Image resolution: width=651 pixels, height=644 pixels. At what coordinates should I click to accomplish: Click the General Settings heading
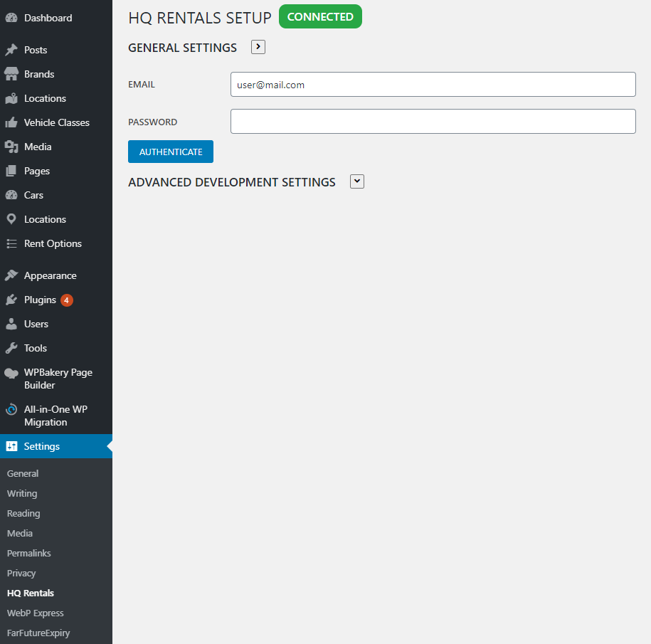(x=182, y=48)
